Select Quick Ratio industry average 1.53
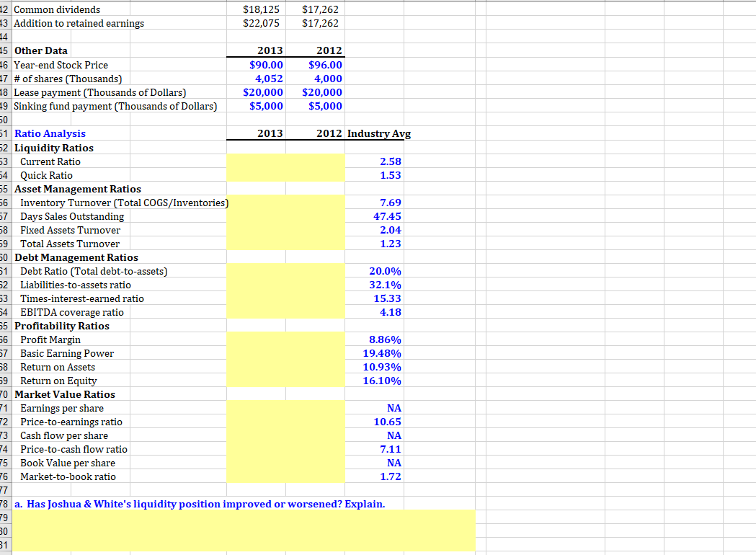756x555 pixels. [x=391, y=175]
